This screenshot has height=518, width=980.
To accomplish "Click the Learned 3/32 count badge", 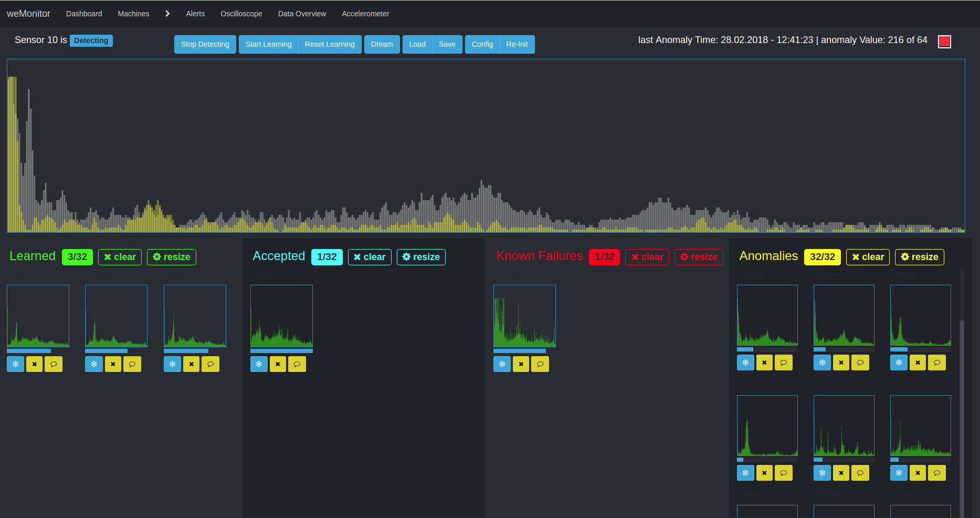I will 77,257.
